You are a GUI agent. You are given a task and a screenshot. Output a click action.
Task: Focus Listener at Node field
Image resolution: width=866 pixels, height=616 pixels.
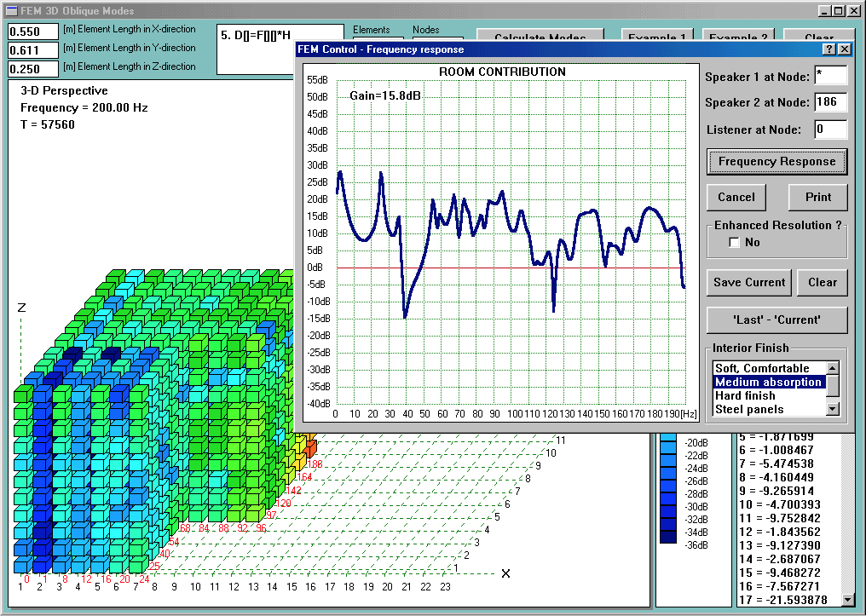pyautogui.click(x=831, y=130)
